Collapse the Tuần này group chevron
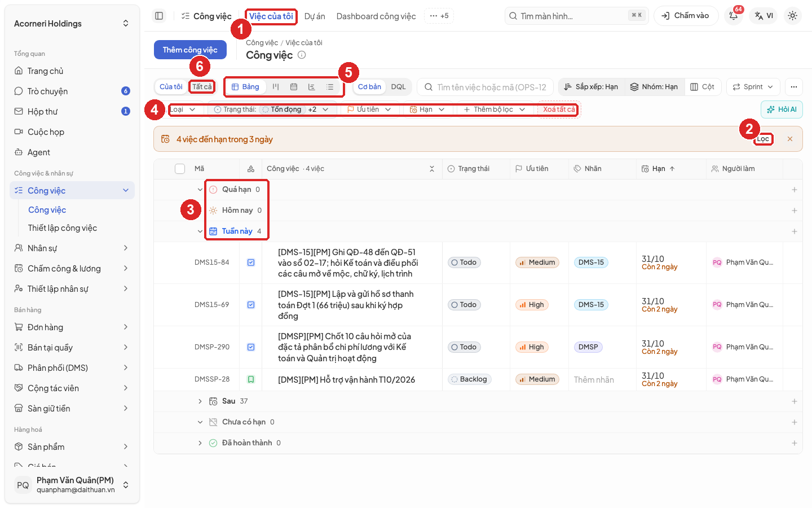The image size is (812, 508). point(200,231)
